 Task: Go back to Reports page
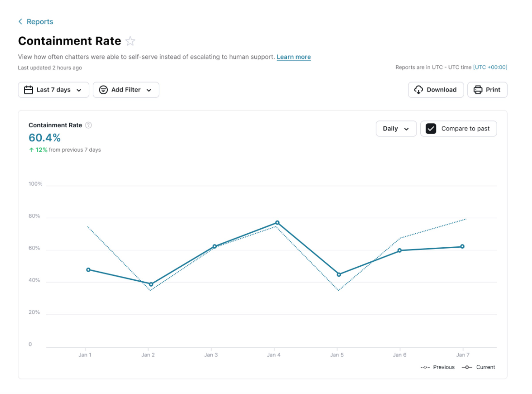[x=40, y=22]
